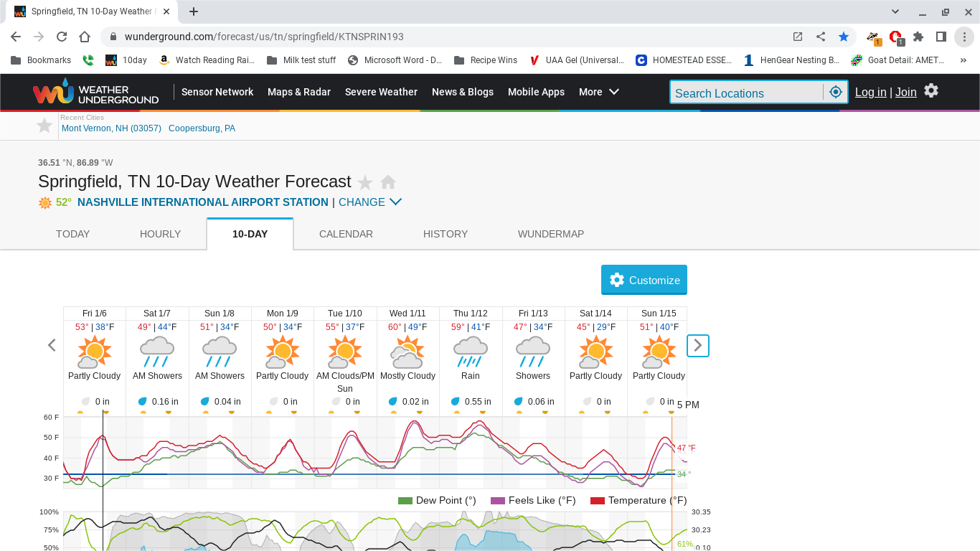Click the browser address bar URL
Screen dimensions: 980x551
click(x=264, y=37)
